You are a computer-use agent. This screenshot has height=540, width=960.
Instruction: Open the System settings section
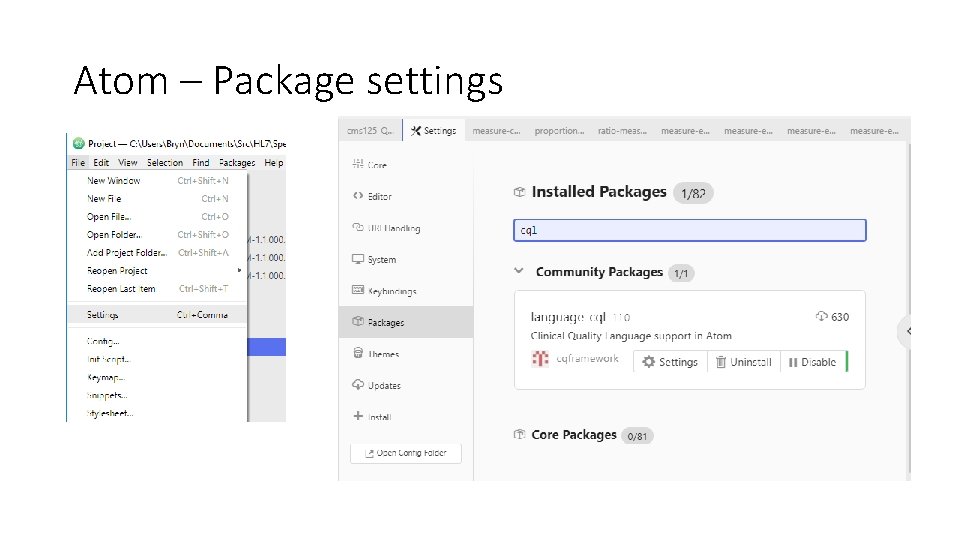[406, 260]
